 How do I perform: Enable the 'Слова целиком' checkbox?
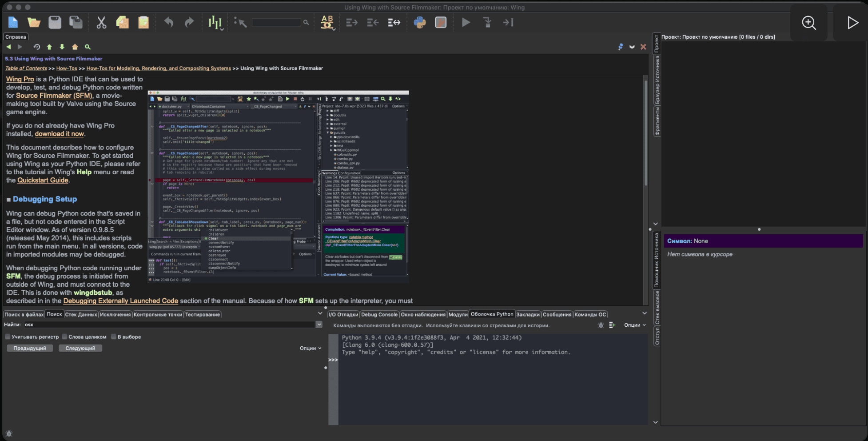64,337
